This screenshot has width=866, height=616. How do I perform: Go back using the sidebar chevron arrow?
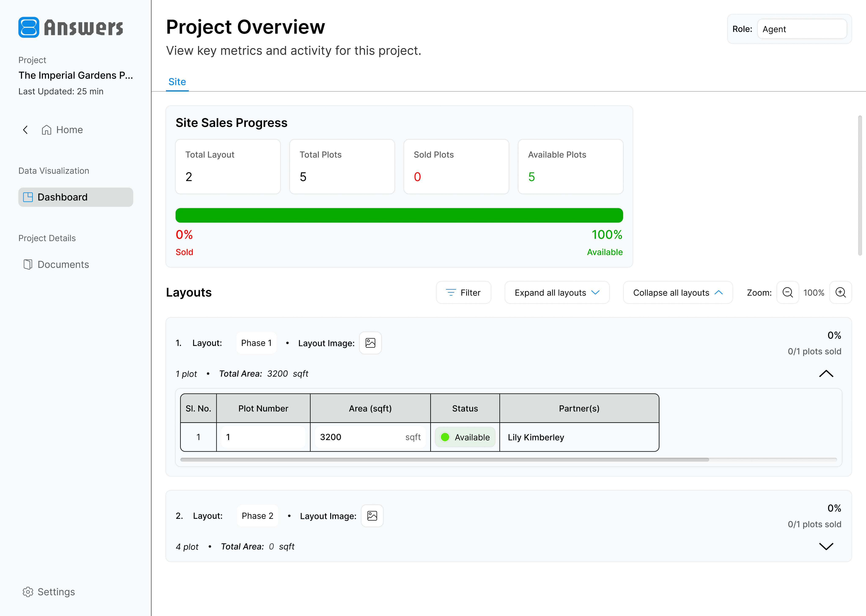(x=25, y=130)
